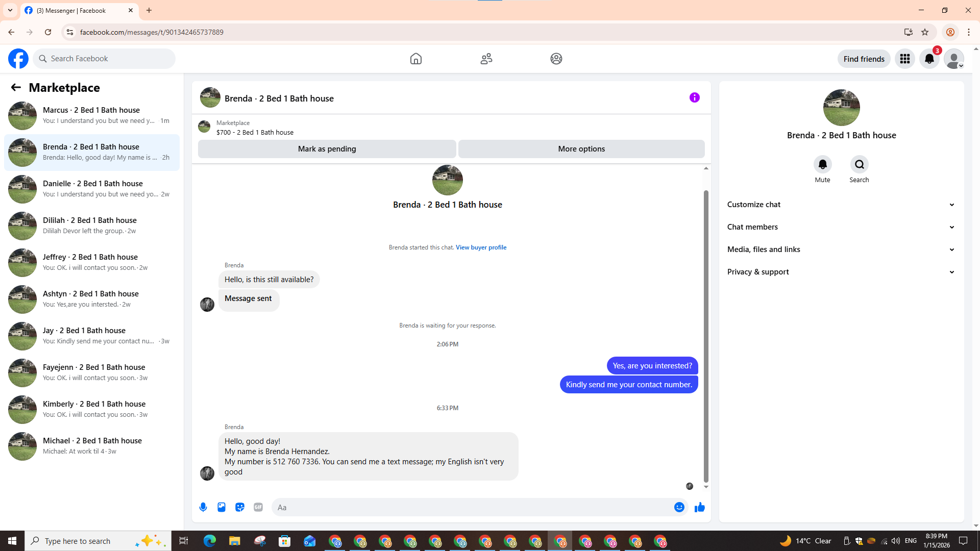The image size is (980, 551).
Task: Open the Facebook menu grid icon
Action: [905, 59]
